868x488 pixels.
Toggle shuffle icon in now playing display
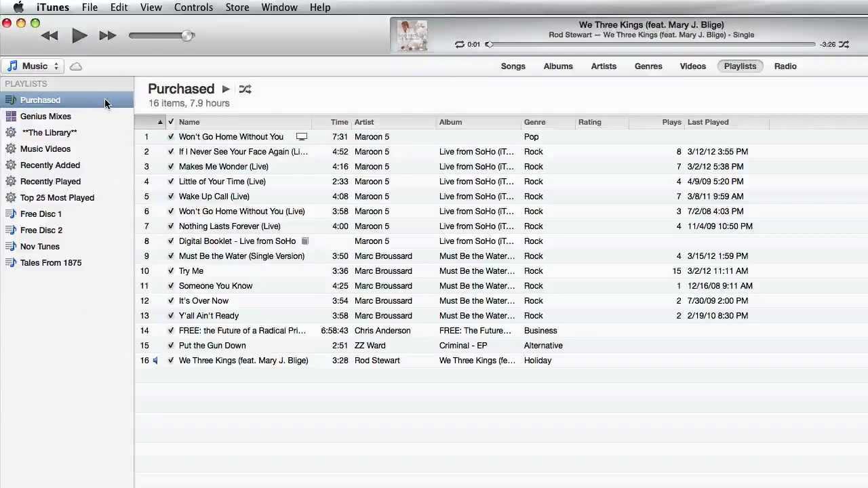coord(844,45)
